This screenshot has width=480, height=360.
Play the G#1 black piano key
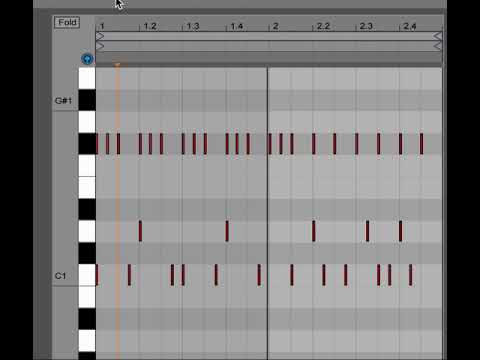click(87, 100)
